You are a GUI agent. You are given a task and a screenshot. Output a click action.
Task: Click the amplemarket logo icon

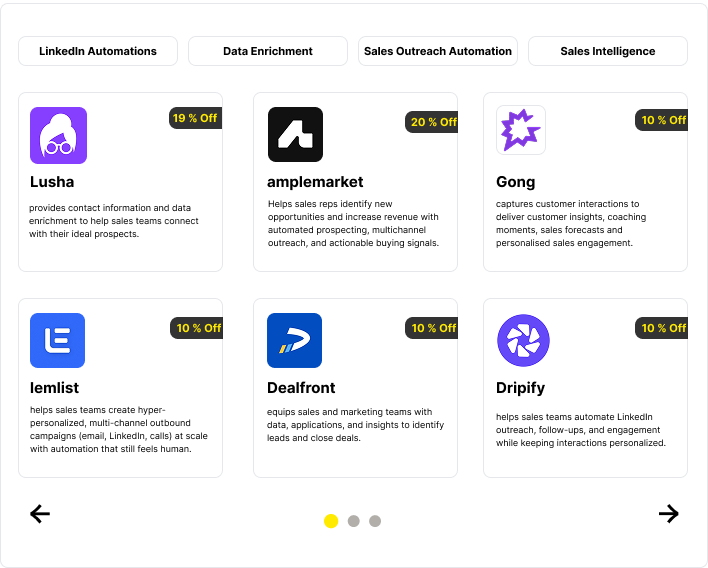295,135
